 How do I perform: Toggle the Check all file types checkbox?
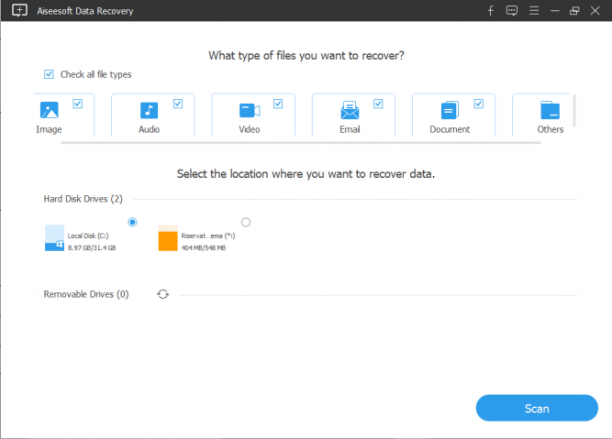[x=49, y=74]
